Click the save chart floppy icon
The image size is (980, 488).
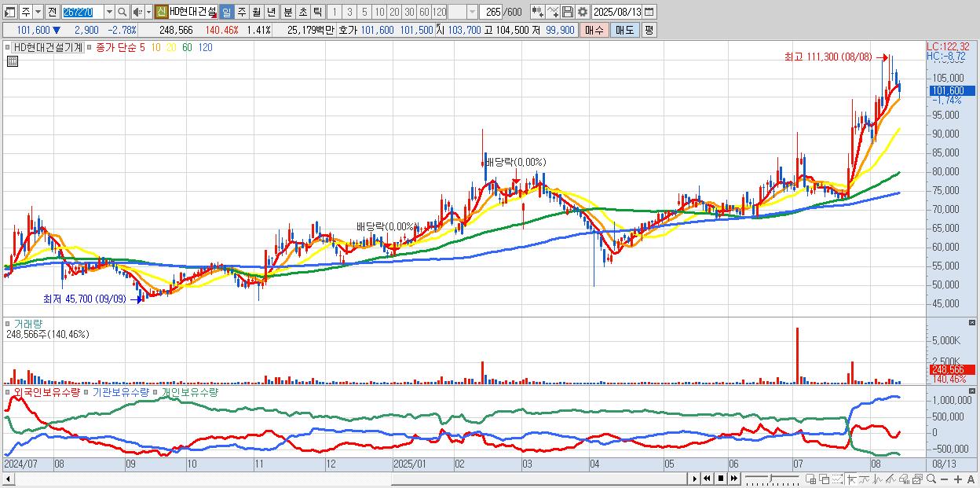(x=567, y=12)
